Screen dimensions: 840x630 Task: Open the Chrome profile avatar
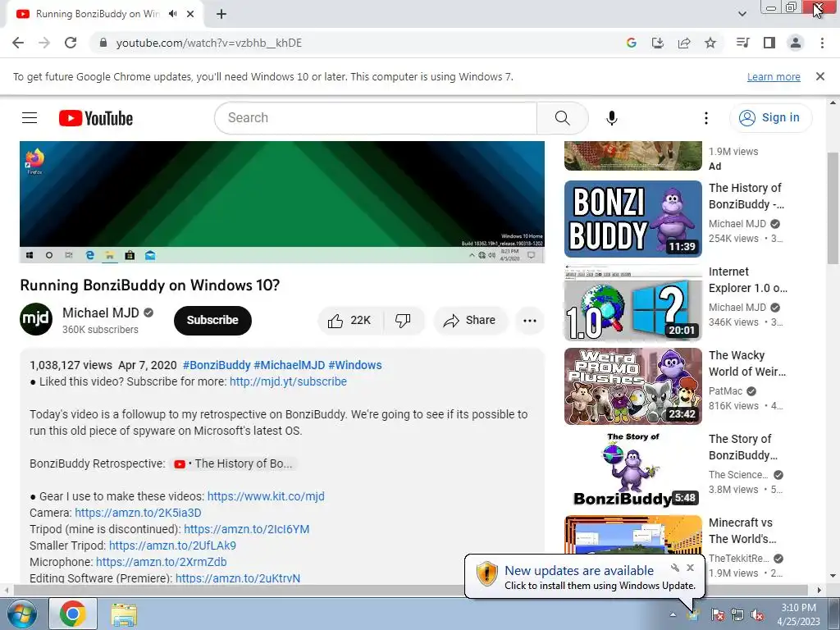pyautogui.click(x=796, y=43)
